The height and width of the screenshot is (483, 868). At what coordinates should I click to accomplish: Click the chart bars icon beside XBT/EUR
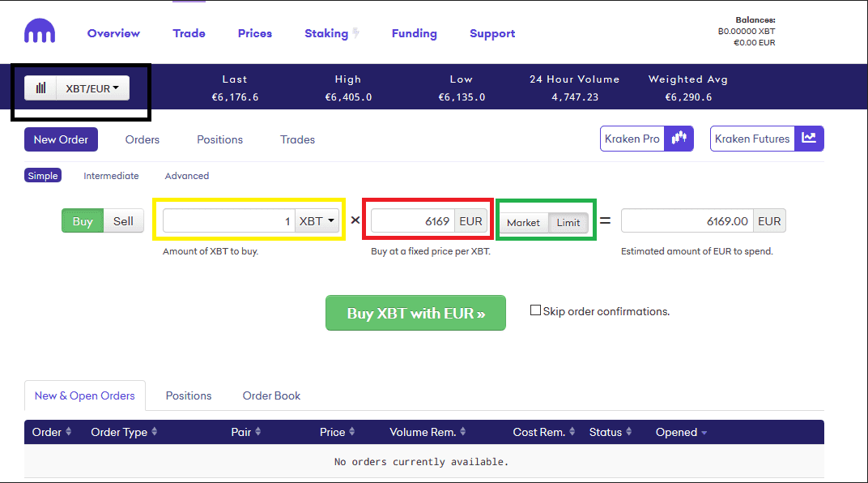[40, 88]
